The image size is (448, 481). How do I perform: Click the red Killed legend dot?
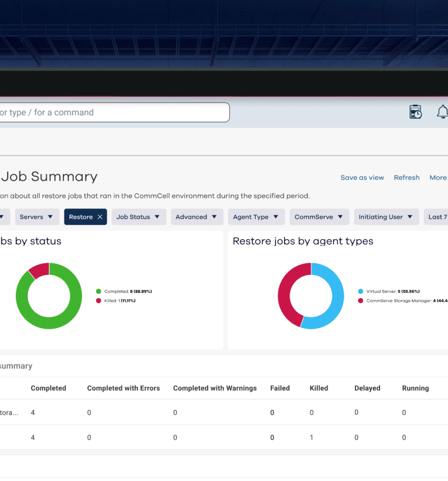click(x=99, y=301)
